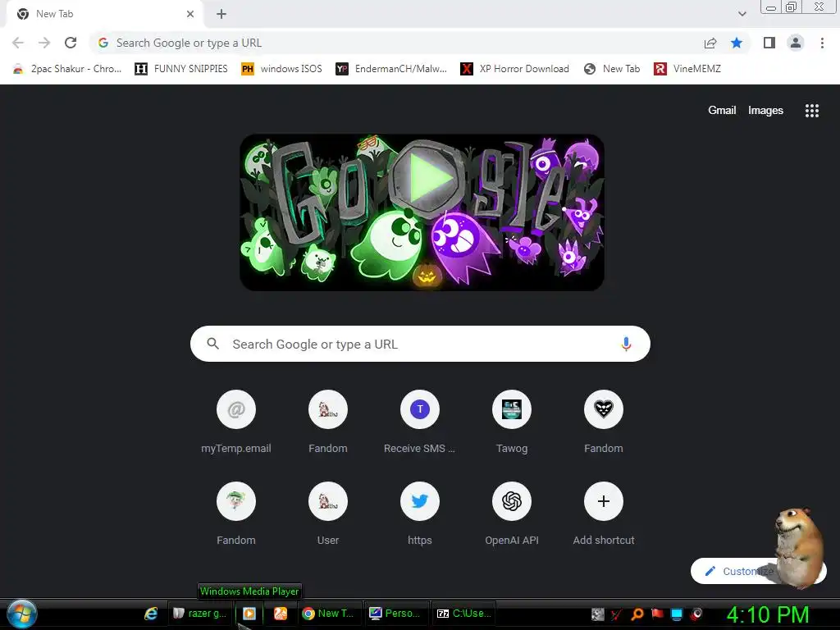Click blue monitor tray icon
The image size is (840, 630).
coord(677,614)
